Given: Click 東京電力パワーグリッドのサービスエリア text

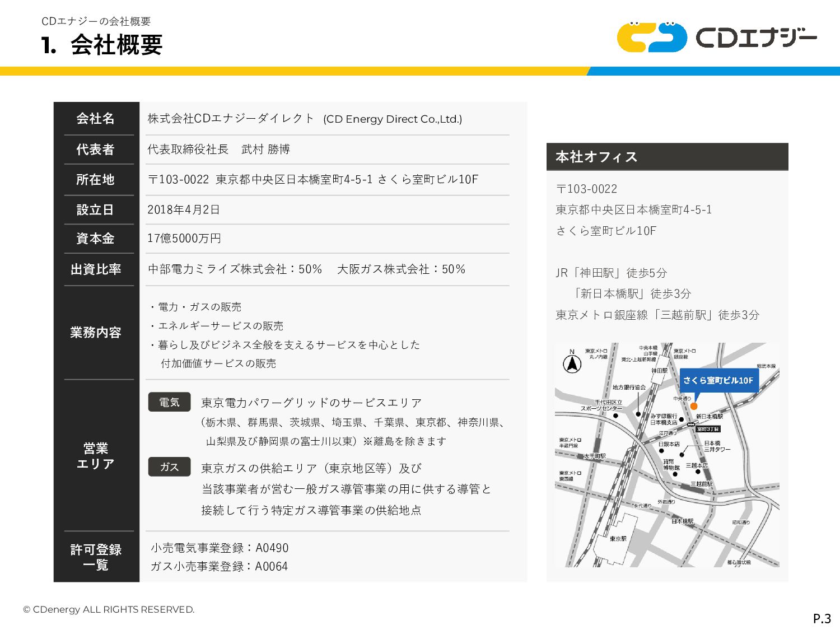Looking at the screenshot, I should click(x=311, y=403).
